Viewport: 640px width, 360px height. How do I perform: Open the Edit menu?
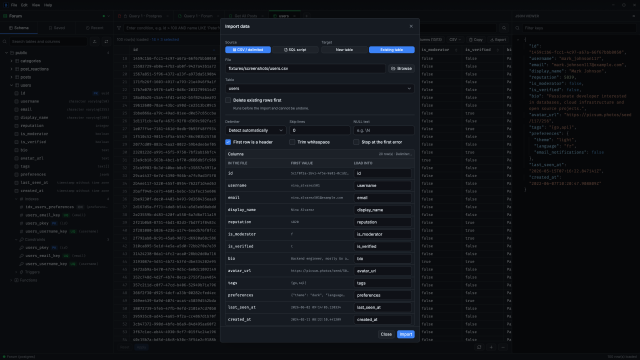coord(24,5)
